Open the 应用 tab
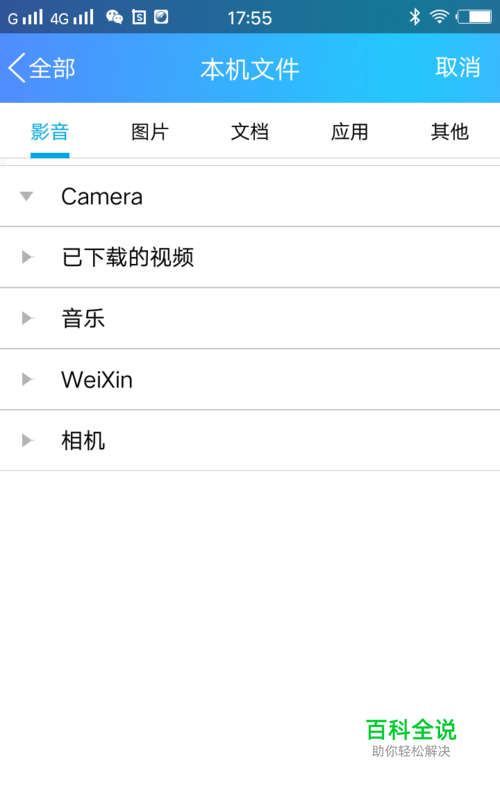This screenshot has height=790, width=500. 349,132
